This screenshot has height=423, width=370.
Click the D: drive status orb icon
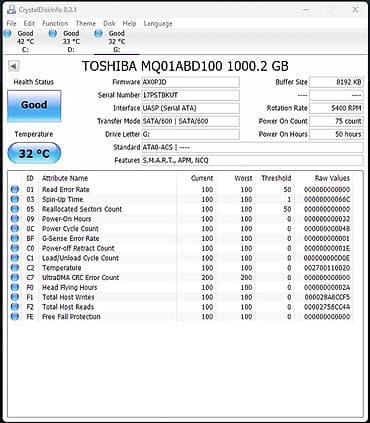(52, 33)
